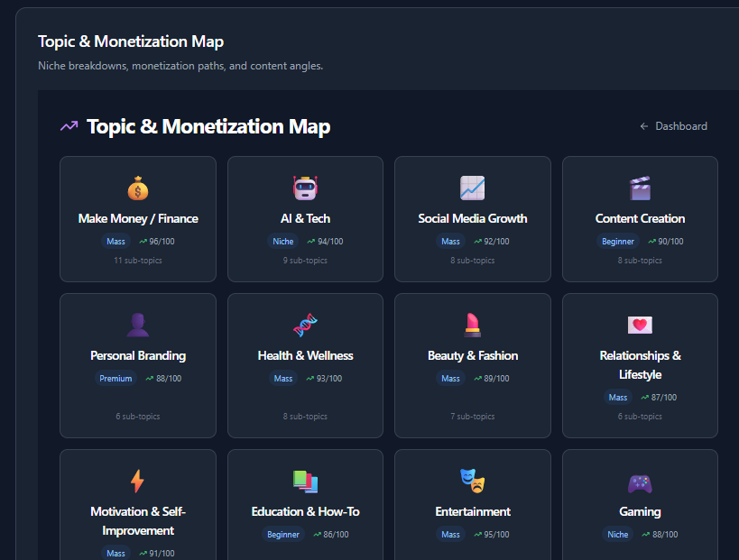The height and width of the screenshot is (560, 739).
Task: Click the clapperboard icon on Content Creation
Action: pos(640,188)
